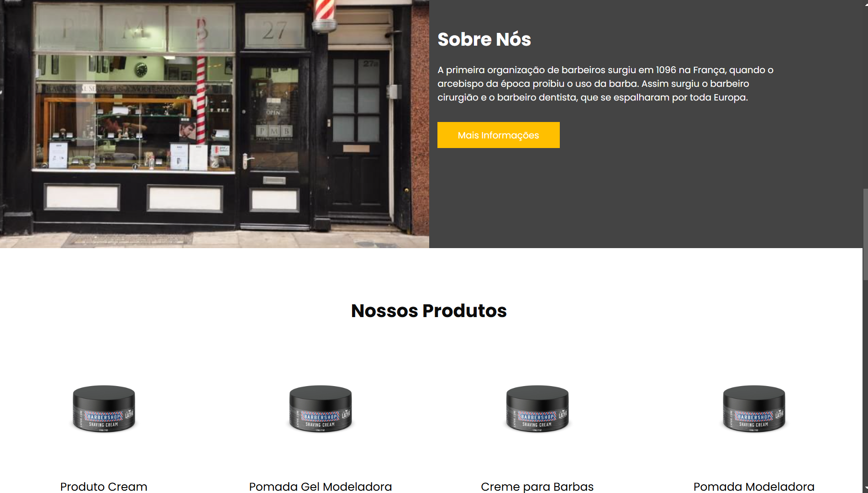The height and width of the screenshot is (493, 868).
Task: Click the Mais Informações button
Action: click(x=498, y=135)
